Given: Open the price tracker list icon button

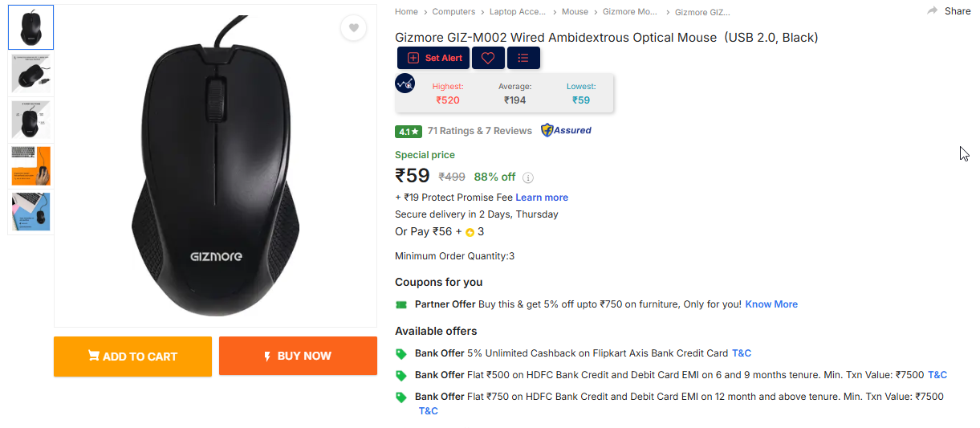Looking at the screenshot, I should (x=523, y=58).
